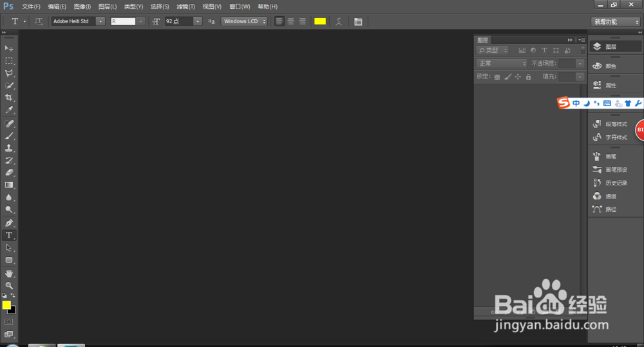
Task: Select the Rounded Rectangle shape tool
Action: [x=8, y=260]
